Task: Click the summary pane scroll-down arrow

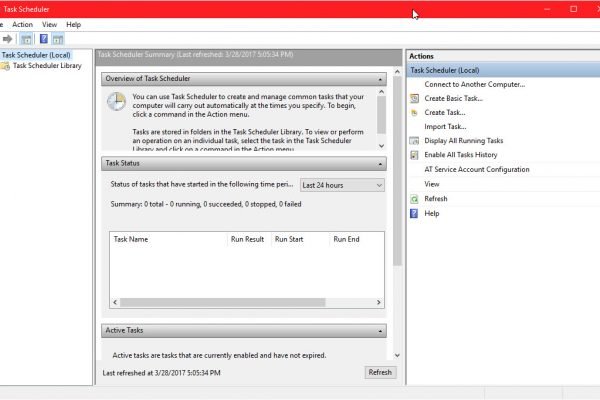Action: coord(397,356)
